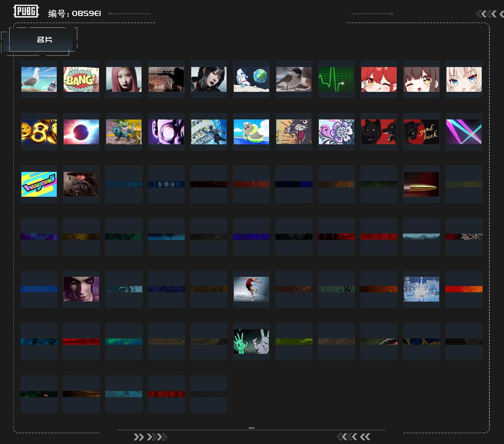Pick the mountain silhouette banner namecard
Viewport: 504px width, 444px height.
tap(421, 237)
